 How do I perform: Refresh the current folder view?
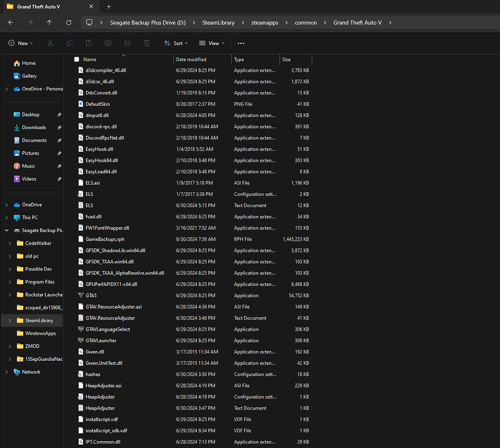(68, 22)
